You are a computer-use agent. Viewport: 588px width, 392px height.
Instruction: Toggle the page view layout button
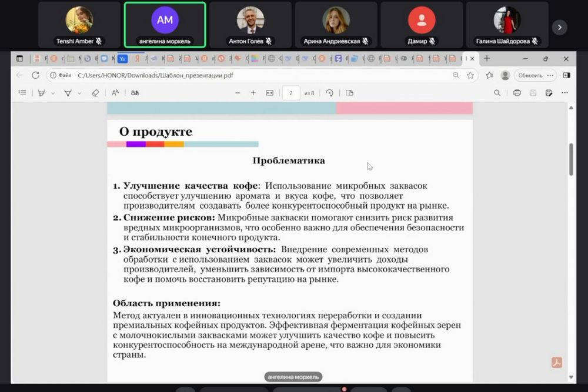[349, 93]
